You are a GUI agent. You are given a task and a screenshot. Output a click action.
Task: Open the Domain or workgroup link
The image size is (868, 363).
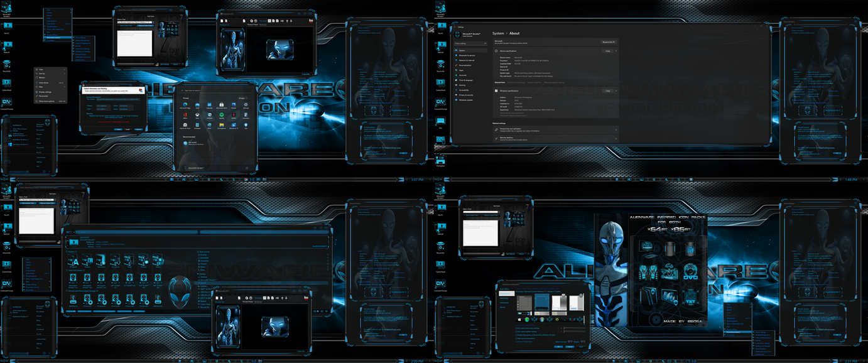coord(516,82)
